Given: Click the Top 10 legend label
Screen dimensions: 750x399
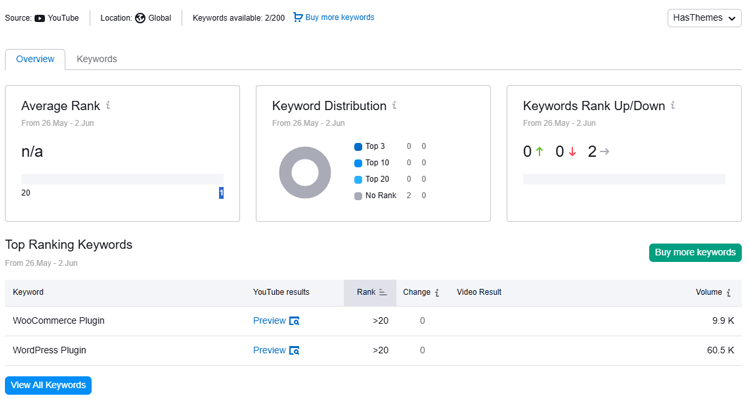Looking at the screenshot, I should tap(377, 163).
